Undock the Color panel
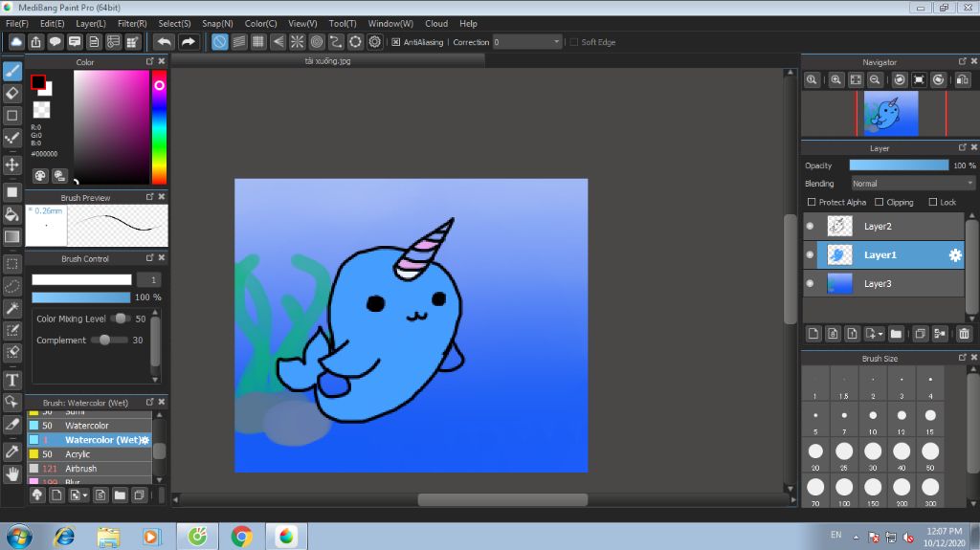This screenshot has width=980, height=550. pyautogui.click(x=149, y=61)
